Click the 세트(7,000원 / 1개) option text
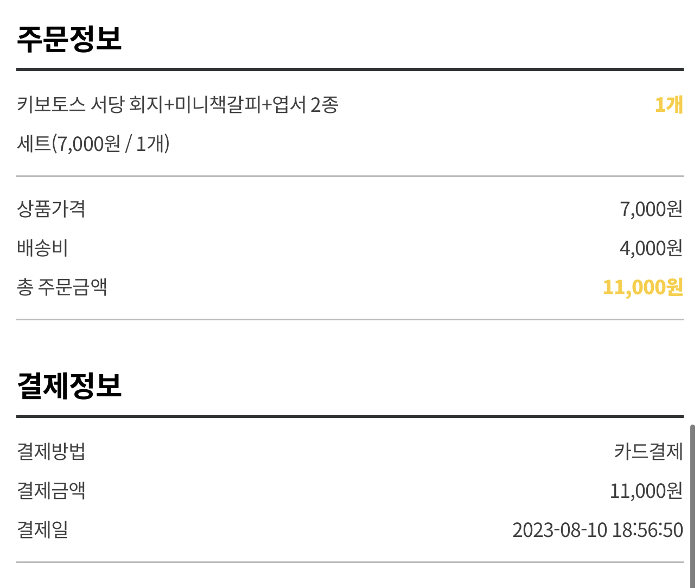Viewport: 700px width, 588px height. tap(93, 144)
